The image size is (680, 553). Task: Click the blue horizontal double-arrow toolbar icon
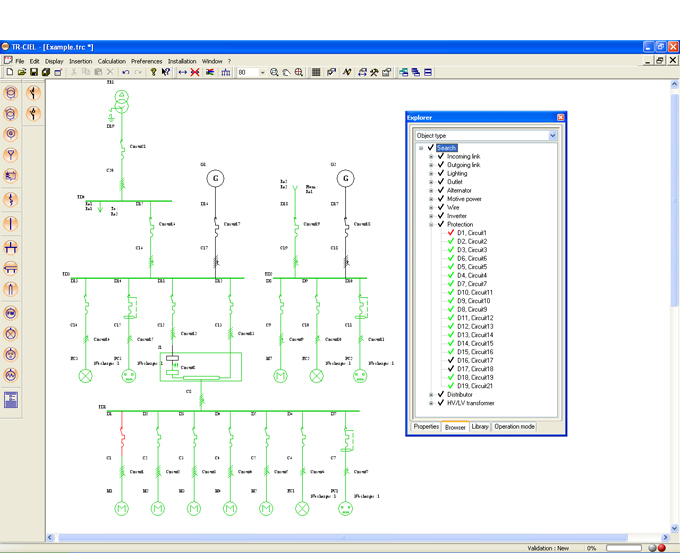point(183,72)
